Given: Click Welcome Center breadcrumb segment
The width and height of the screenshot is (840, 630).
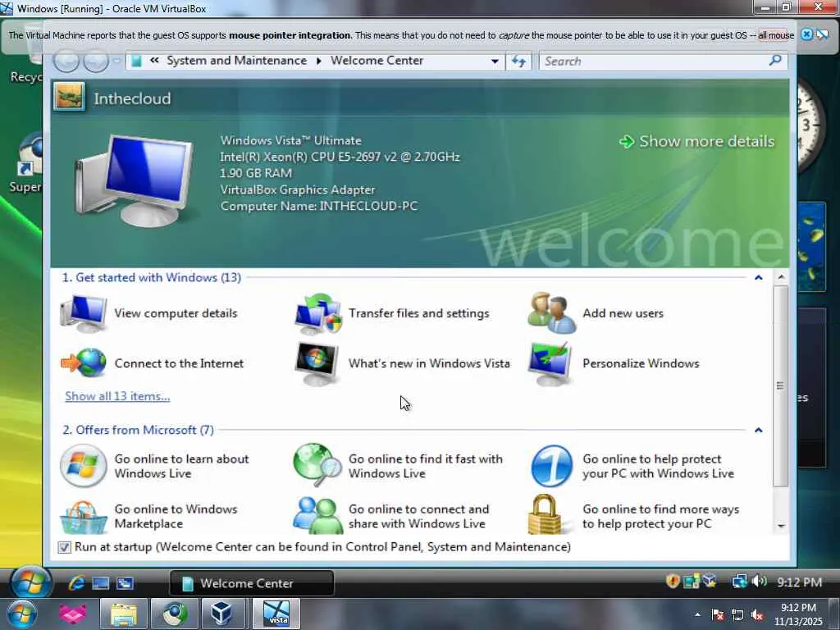Looking at the screenshot, I should 377,61.
